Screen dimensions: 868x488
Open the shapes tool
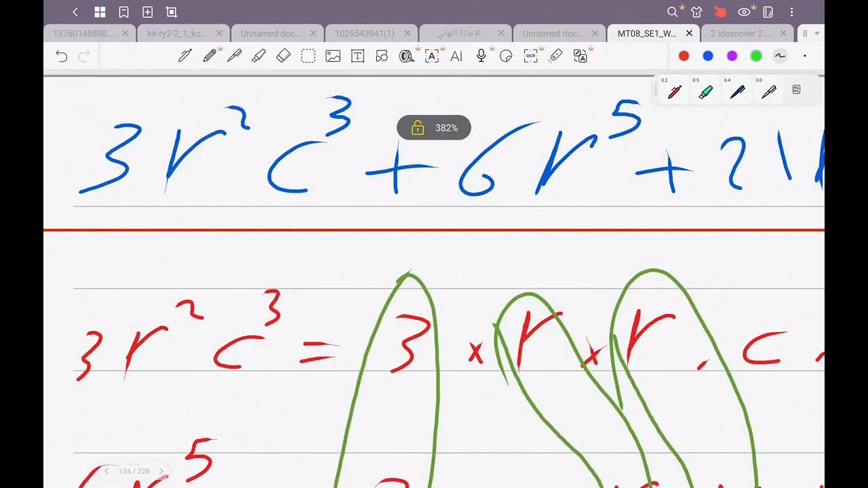[382, 56]
